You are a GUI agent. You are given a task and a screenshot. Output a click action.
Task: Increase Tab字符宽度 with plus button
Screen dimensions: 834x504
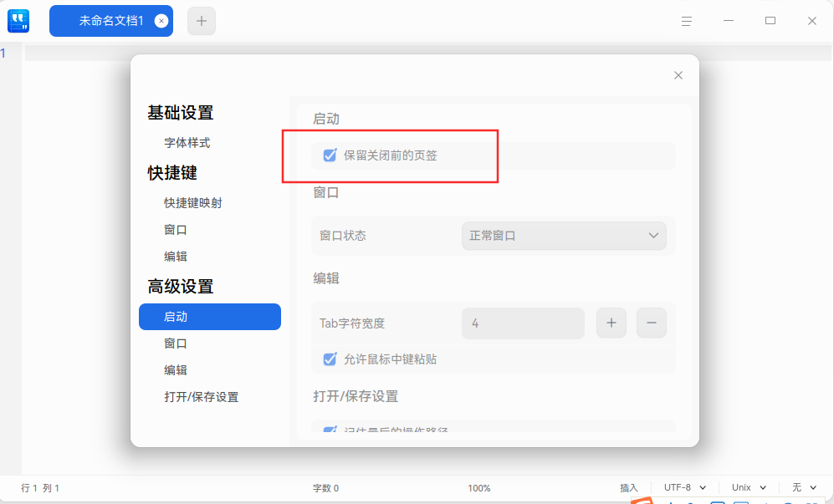[611, 323]
